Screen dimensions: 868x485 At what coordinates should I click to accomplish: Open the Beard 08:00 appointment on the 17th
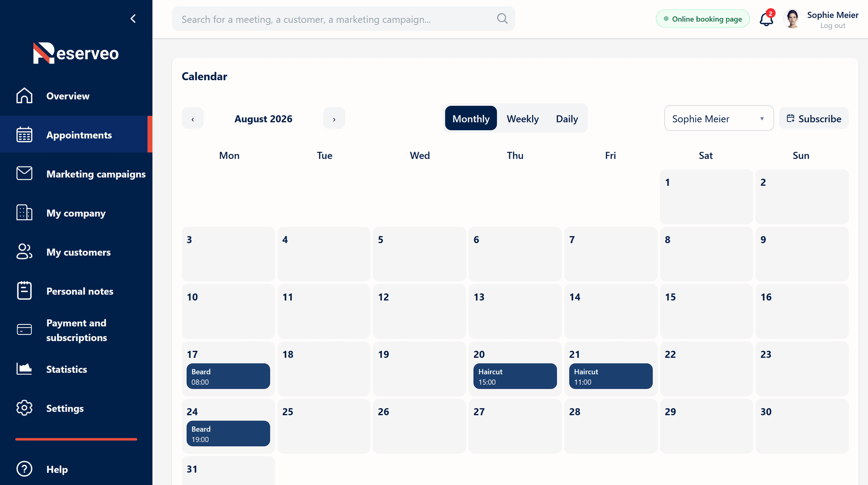click(x=228, y=376)
